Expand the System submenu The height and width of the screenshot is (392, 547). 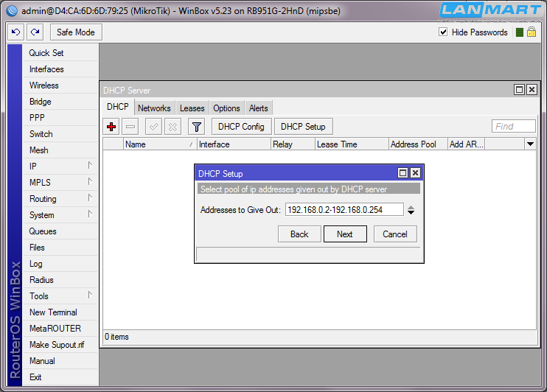[90, 214]
